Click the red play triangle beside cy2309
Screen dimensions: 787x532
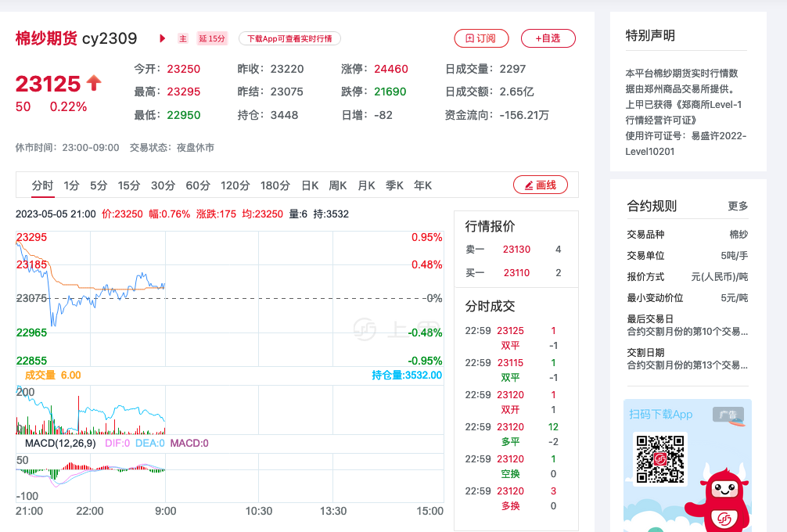[162, 38]
